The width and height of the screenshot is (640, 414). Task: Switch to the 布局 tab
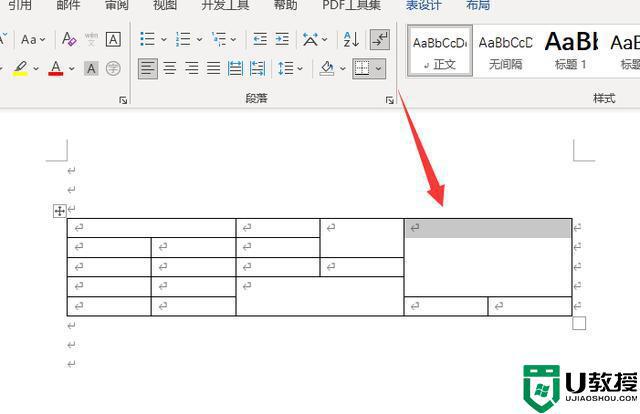(478, 5)
